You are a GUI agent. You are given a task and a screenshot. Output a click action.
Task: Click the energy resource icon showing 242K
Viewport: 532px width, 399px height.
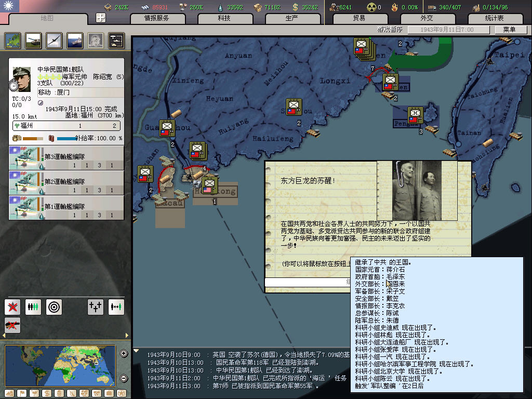[x=108, y=7]
